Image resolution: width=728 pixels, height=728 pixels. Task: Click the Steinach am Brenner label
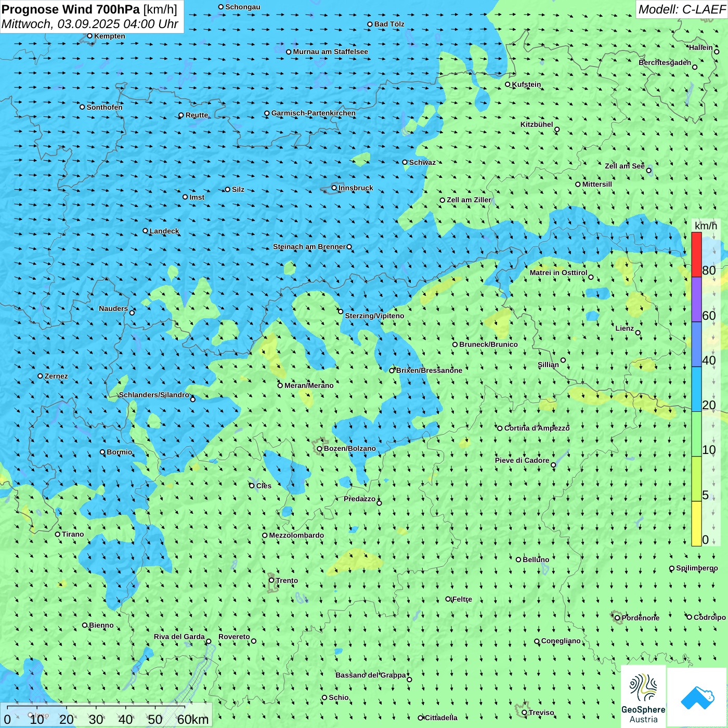click(309, 246)
